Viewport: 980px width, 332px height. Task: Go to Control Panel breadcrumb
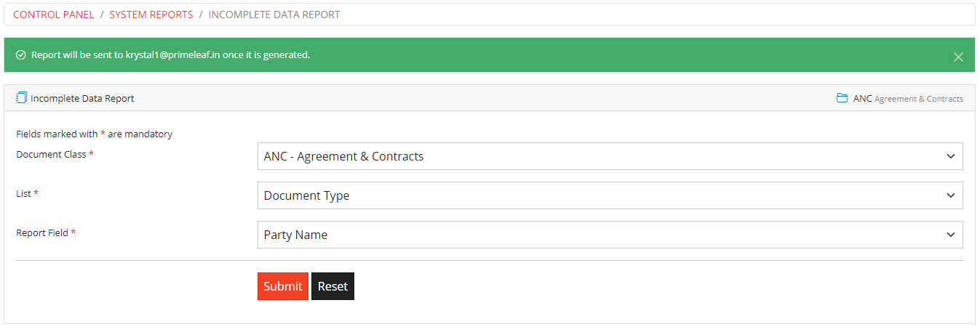pos(54,15)
